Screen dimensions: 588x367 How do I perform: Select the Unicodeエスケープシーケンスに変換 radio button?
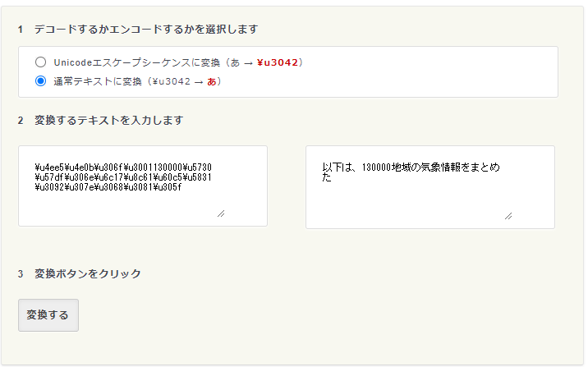[x=40, y=62]
